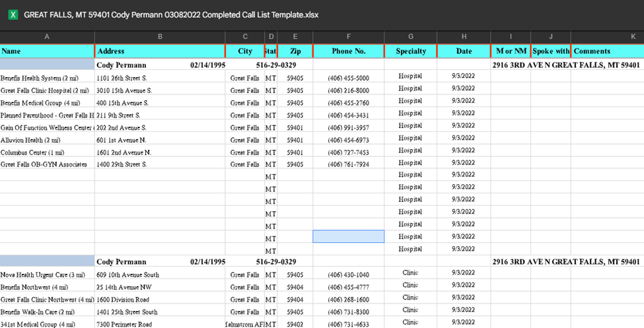Select address 601 1st Avenue N.

(160, 139)
